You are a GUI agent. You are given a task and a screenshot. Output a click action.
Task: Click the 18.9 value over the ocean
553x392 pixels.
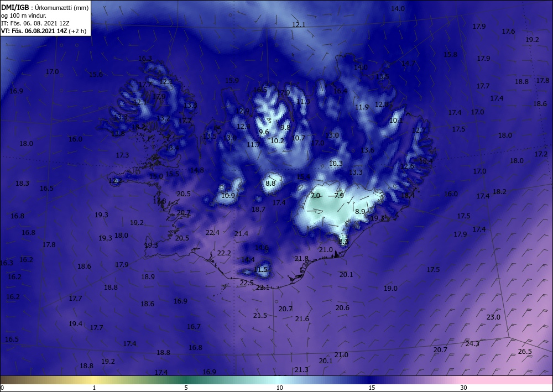pyautogui.click(x=148, y=277)
